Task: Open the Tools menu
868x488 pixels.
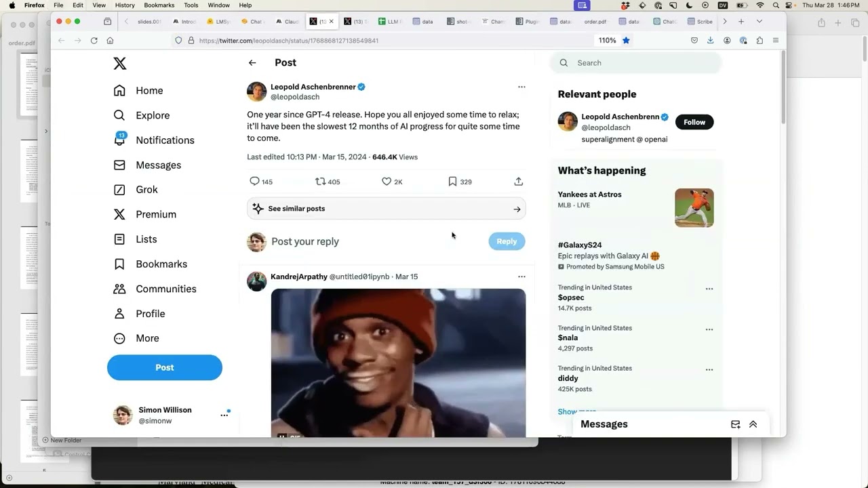Action: pos(191,5)
